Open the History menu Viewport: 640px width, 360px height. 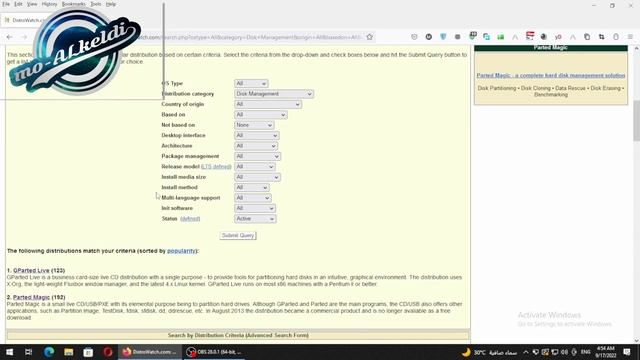(49, 4)
